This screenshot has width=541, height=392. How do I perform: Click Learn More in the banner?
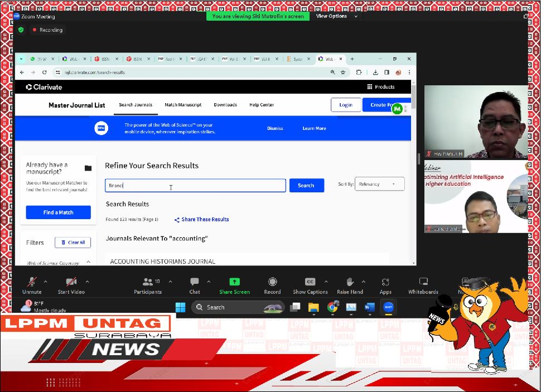tap(315, 128)
